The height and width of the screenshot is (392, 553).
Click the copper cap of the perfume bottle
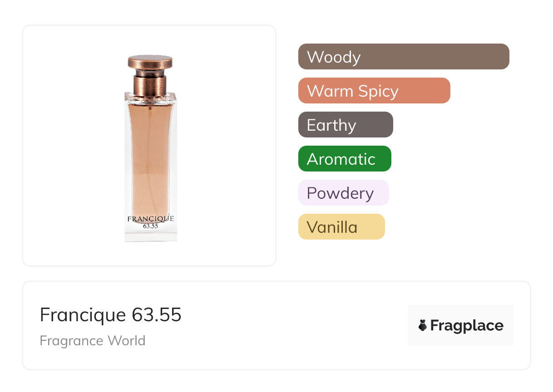coord(150,63)
